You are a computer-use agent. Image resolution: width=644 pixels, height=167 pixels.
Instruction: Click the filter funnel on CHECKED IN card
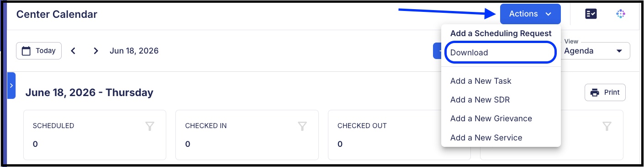point(302,126)
